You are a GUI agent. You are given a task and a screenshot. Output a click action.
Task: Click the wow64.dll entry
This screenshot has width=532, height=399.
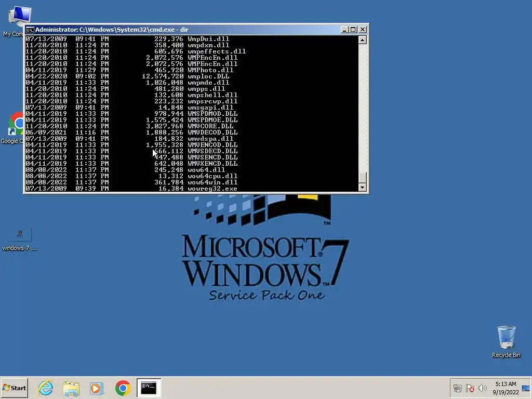pyautogui.click(x=206, y=170)
